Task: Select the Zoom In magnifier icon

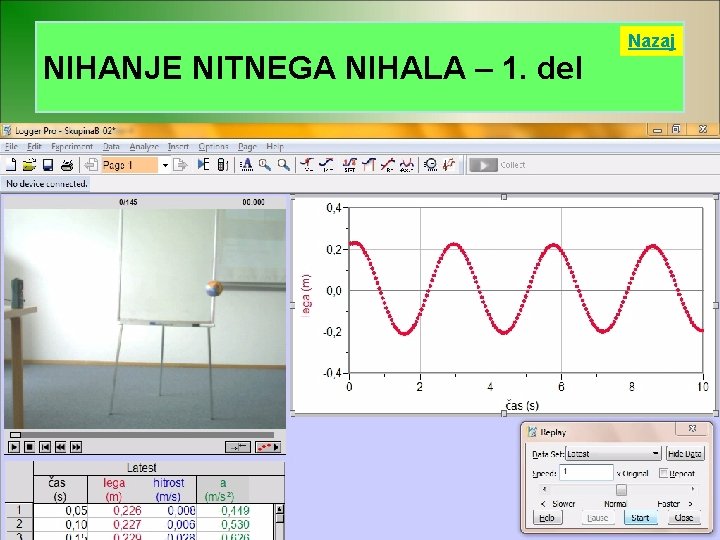Action: pos(264,165)
